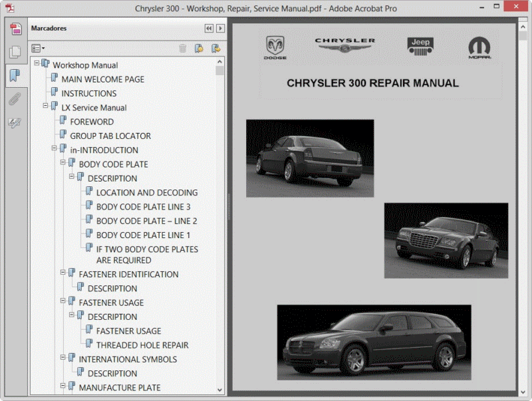Open the Page Thumbnails panel

[x=15, y=52]
